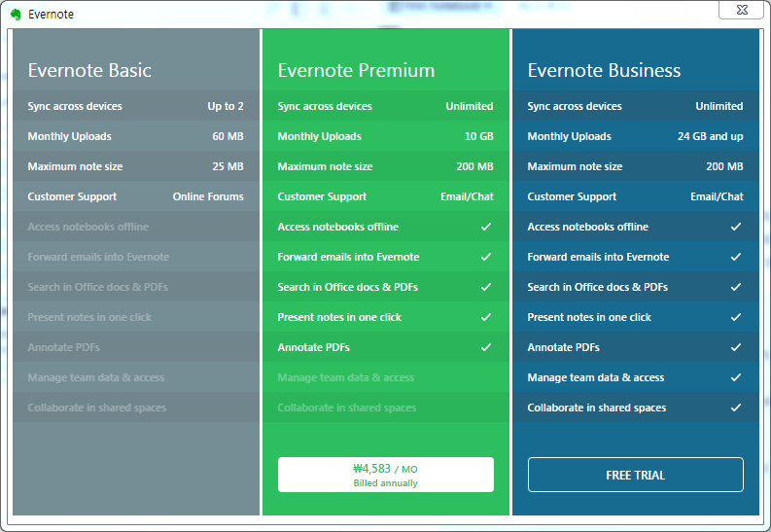Select Basic '25 MB' maximum note size
Image resolution: width=771 pixels, height=532 pixels.
click(228, 166)
